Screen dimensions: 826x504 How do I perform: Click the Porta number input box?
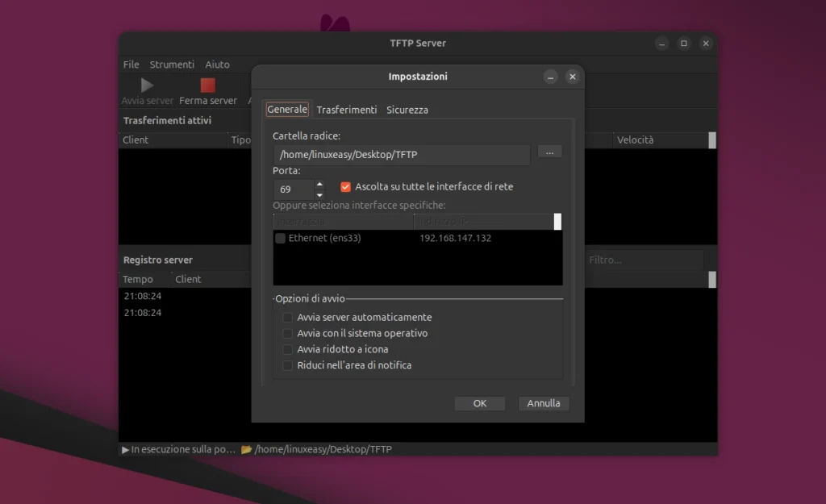click(x=293, y=189)
